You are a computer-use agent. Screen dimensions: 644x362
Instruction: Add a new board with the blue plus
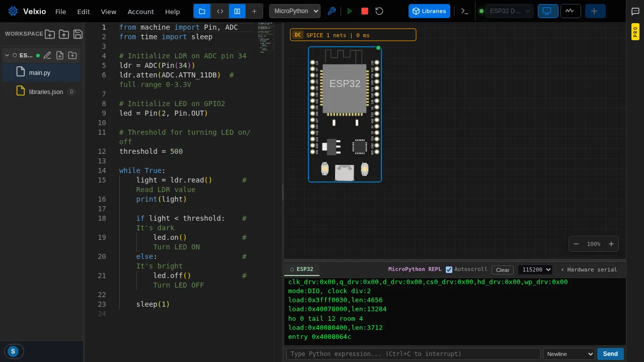pos(595,11)
